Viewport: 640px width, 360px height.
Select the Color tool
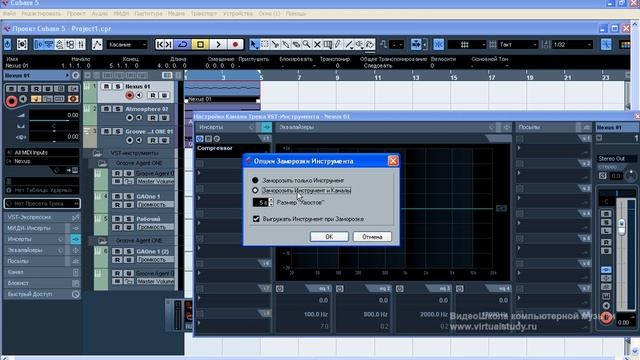pos(370,44)
